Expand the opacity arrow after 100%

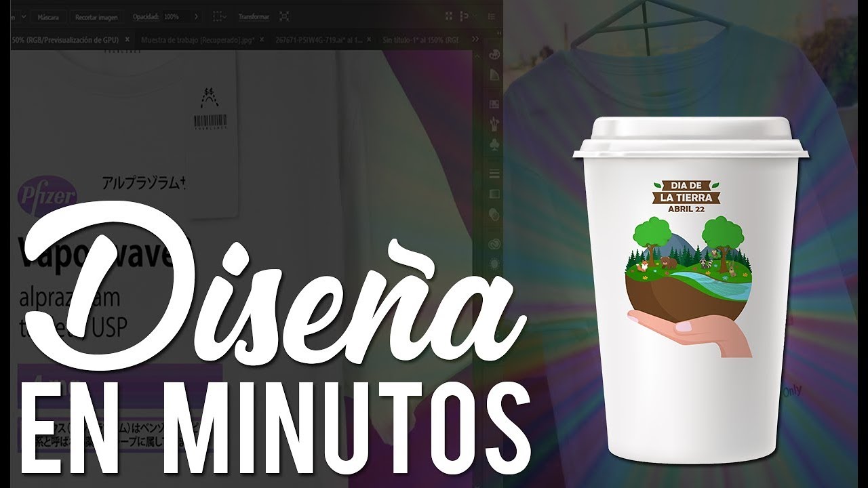coord(197,16)
